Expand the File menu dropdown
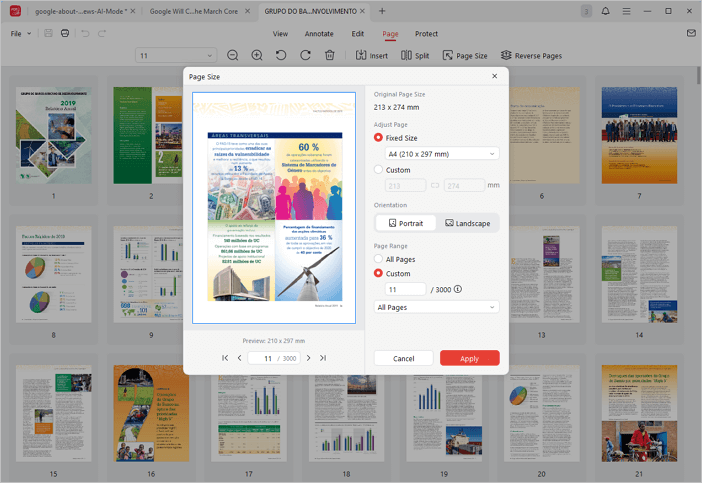 [x=21, y=34]
